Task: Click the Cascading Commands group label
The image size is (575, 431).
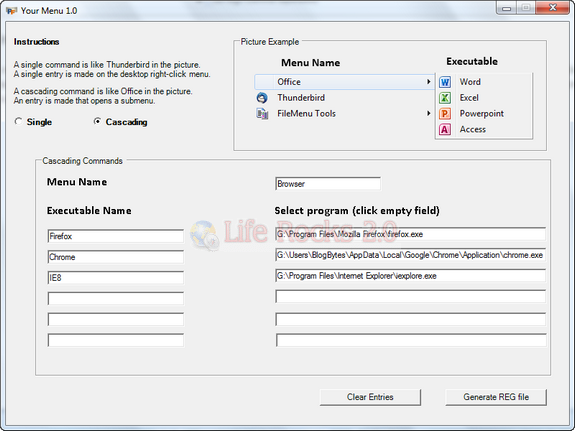Action: [82, 161]
